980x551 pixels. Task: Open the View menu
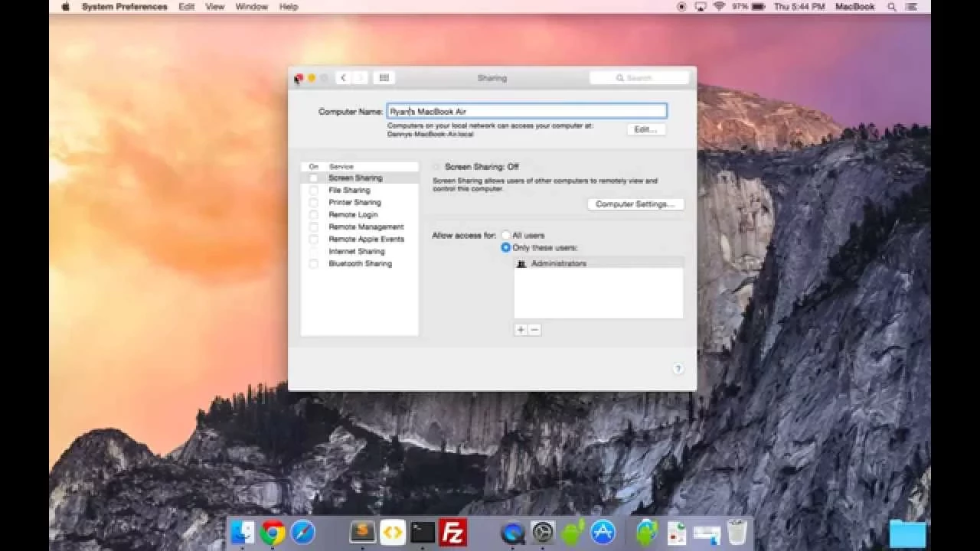(215, 7)
